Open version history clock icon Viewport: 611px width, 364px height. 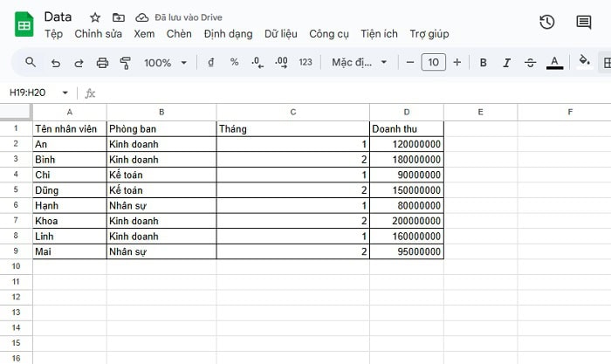[547, 22]
